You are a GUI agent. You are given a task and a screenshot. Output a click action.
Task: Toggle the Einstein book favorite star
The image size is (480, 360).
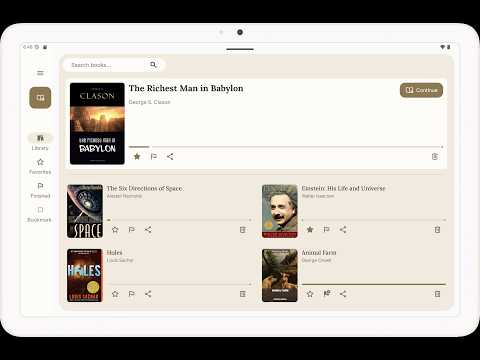click(x=310, y=230)
